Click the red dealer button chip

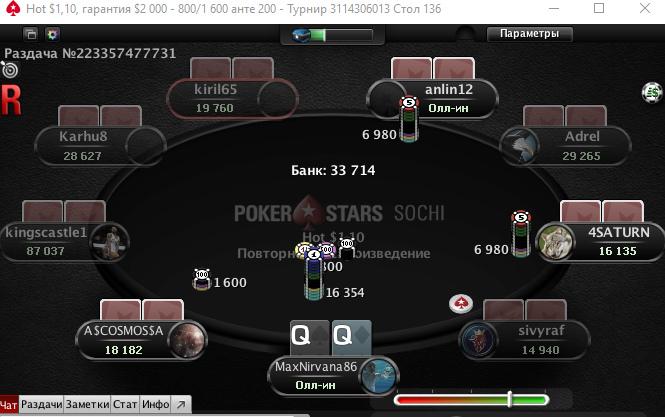pyautogui.click(x=461, y=303)
